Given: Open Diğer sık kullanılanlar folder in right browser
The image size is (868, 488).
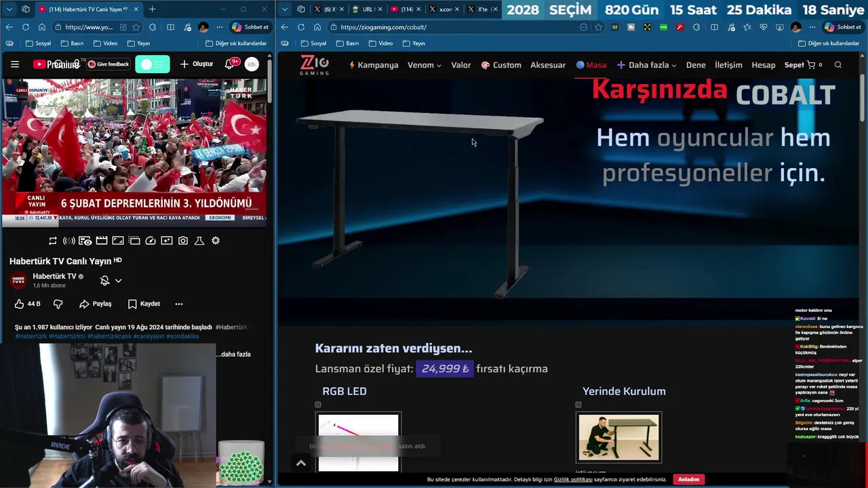Looking at the screenshot, I should (829, 43).
